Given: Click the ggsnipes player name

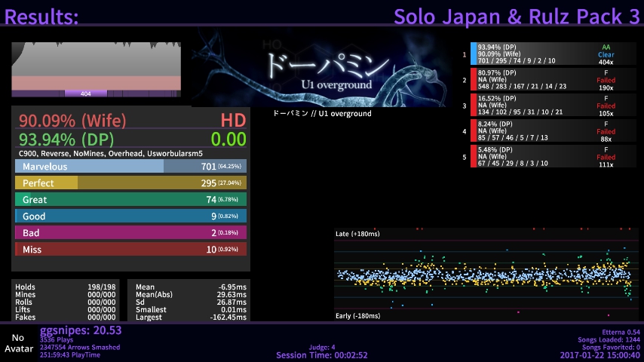Looking at the screenshot, I should 81,330.
